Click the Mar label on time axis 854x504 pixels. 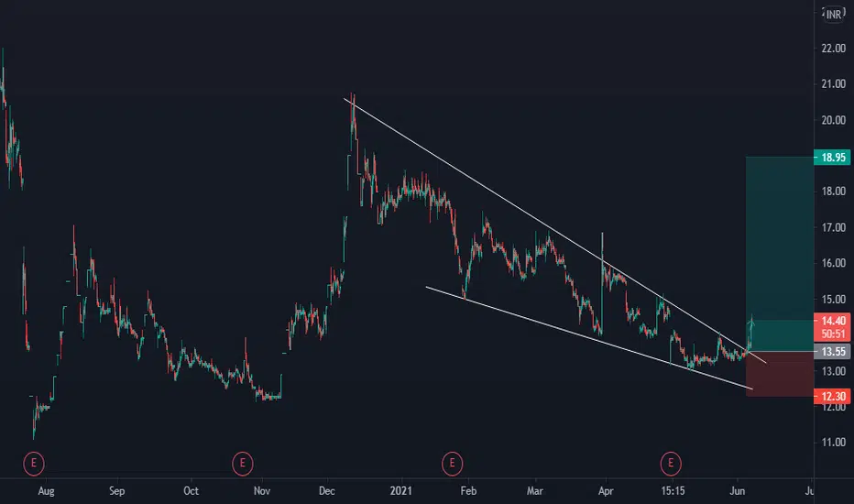point(535,491)
